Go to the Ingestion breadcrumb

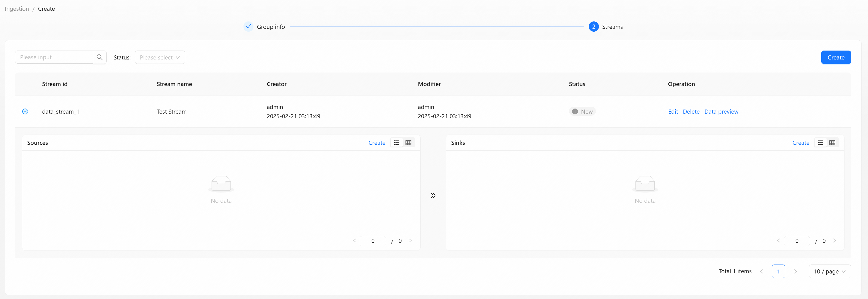click(x=17, y=9)
